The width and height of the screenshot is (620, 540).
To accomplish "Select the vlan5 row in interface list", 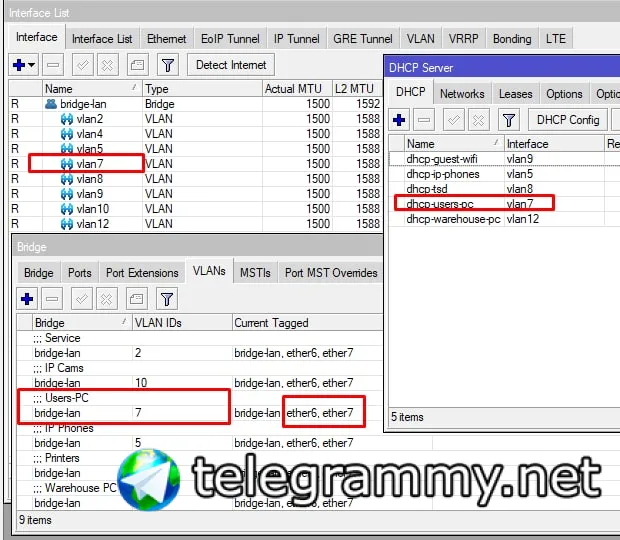I will (x=195, y=149).
